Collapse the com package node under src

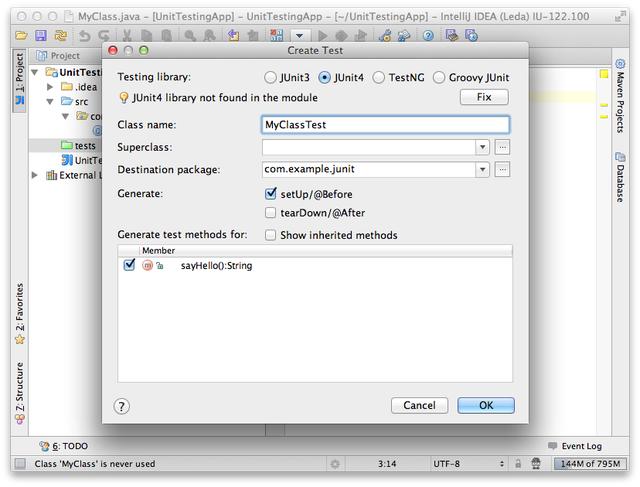[65, 116]
